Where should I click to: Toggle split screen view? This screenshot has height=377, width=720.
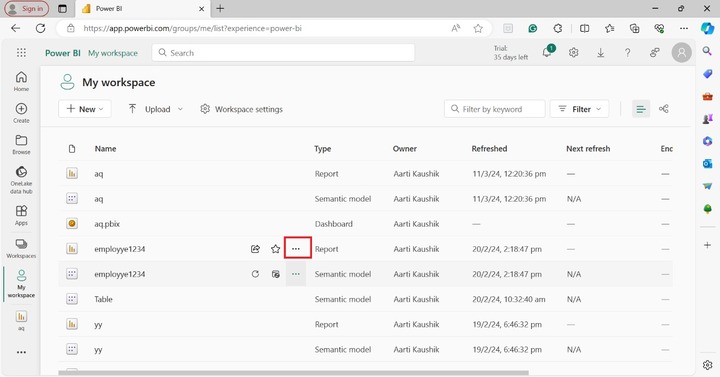[x=584, y=28]
